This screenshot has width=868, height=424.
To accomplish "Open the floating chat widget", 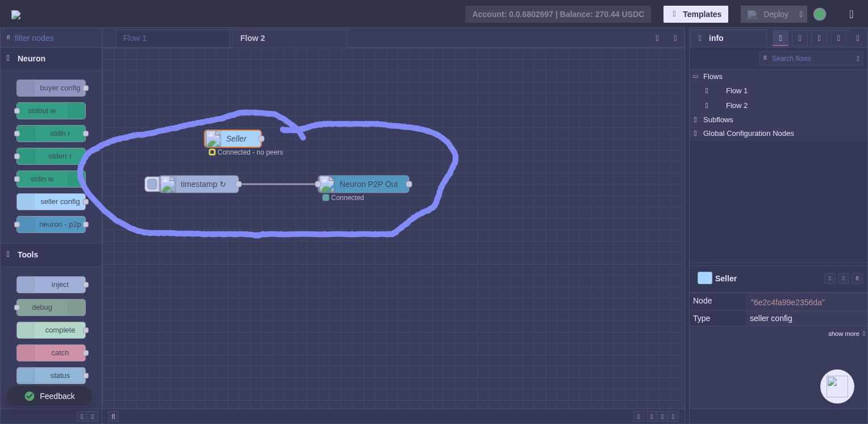I will 837,386.
